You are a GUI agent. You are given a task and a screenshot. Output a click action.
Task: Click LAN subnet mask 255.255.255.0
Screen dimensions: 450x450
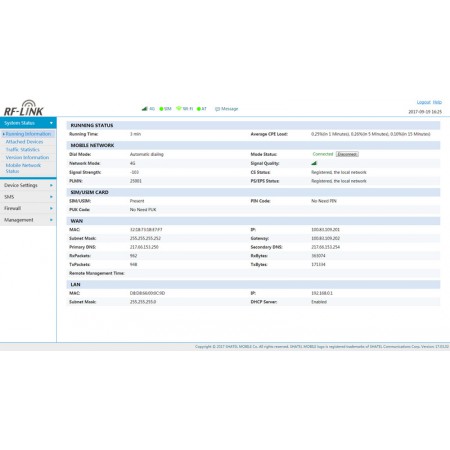click(143, 302)
